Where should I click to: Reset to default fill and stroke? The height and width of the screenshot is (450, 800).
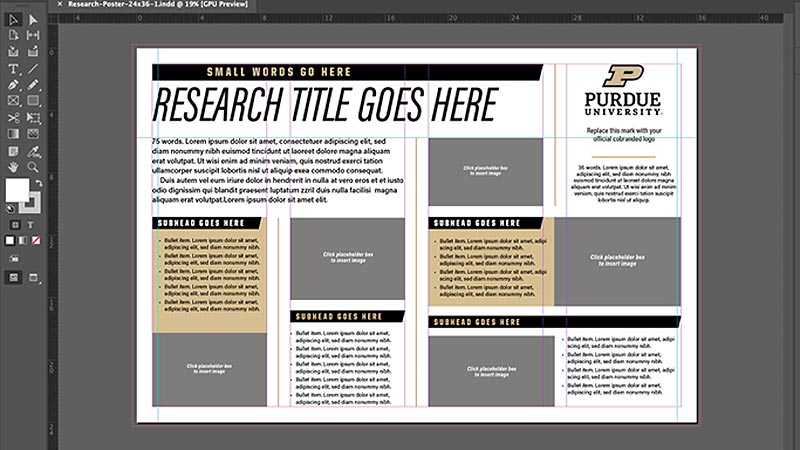point(9,209)
